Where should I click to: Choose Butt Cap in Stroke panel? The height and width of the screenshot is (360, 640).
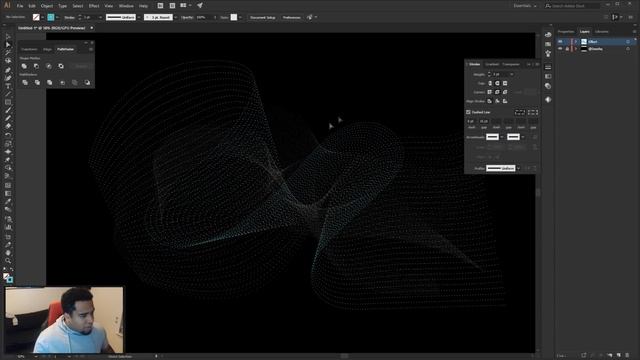click(x=490, y=83)
